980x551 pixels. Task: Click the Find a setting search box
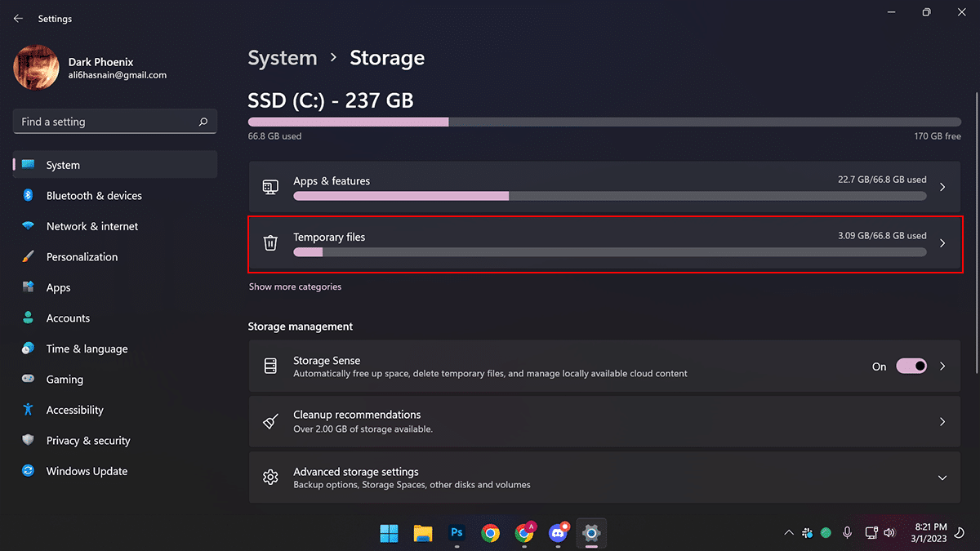(x=106, y=122)
